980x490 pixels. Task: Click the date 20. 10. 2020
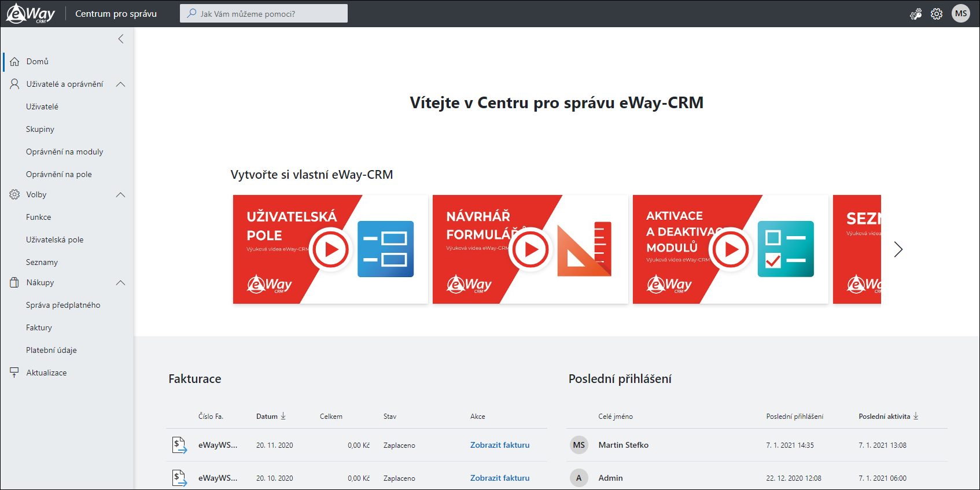[275, 478]
